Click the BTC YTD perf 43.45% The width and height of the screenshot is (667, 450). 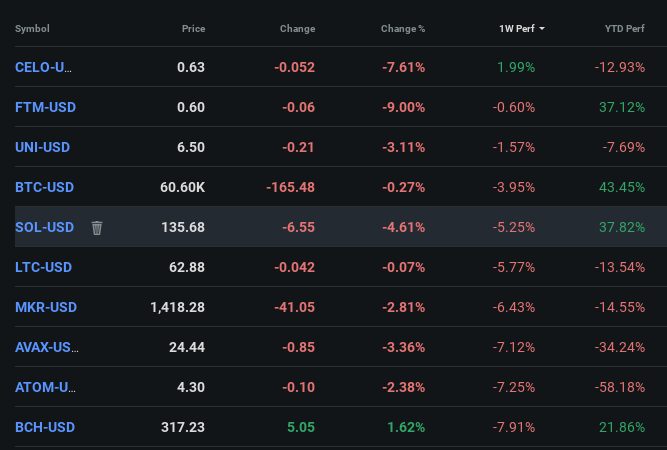pos(622,187)
